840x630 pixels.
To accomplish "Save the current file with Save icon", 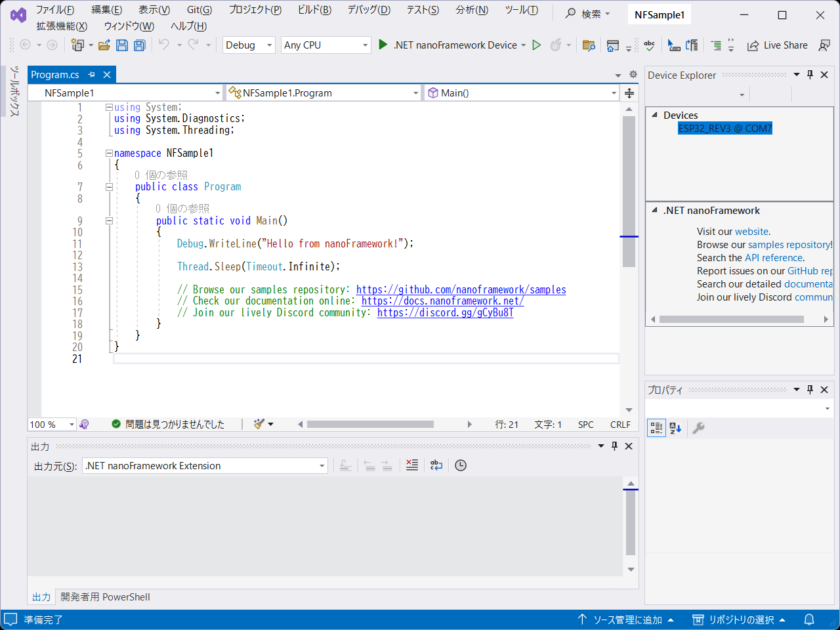I will point(122,45).
